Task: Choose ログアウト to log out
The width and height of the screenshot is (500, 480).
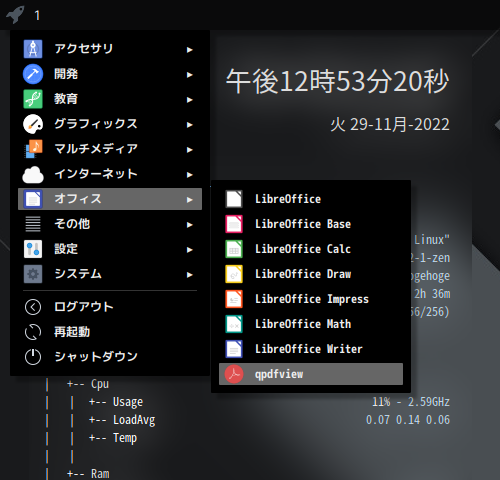Action: click(x=110, y=307)
